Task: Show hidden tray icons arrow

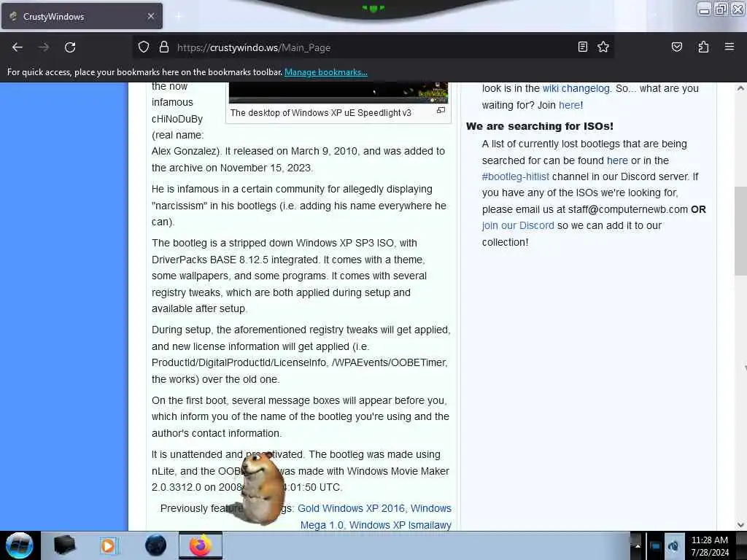Action: tap(637, 545)
